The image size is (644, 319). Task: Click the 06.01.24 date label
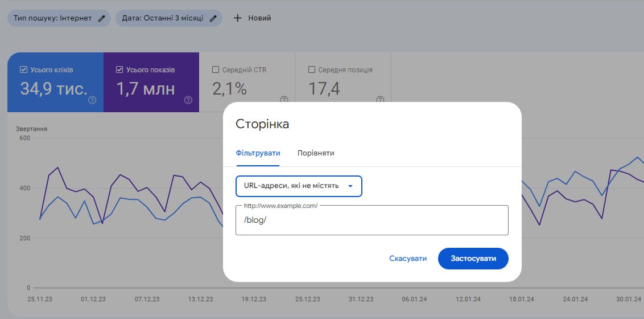(414, 299)
